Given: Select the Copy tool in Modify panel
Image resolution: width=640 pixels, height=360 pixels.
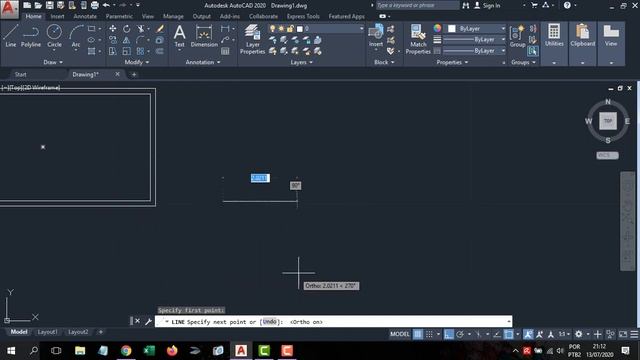Looking at the screenshot, I should click(113, 40).
